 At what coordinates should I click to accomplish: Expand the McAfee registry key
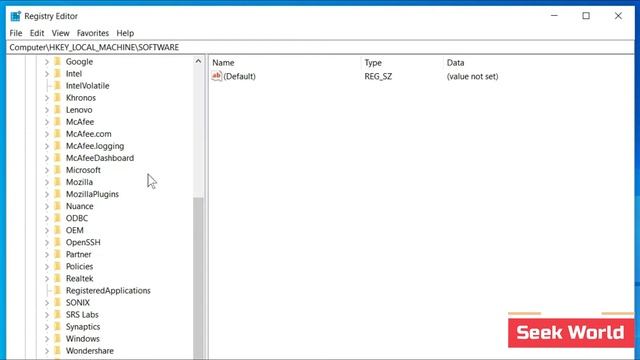47,122
